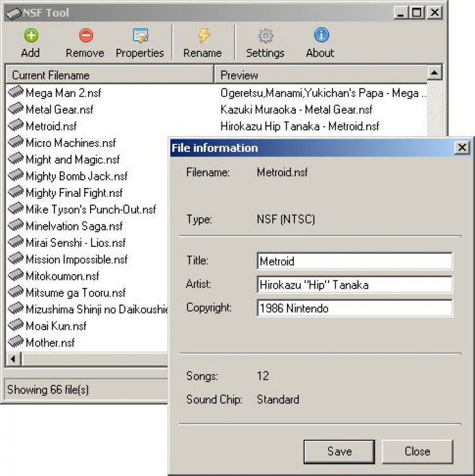Click the chip icon beside Minelvation Saga.nsf
The width and height of the screenshot is (475, 476).
click(x=15, y=225)
